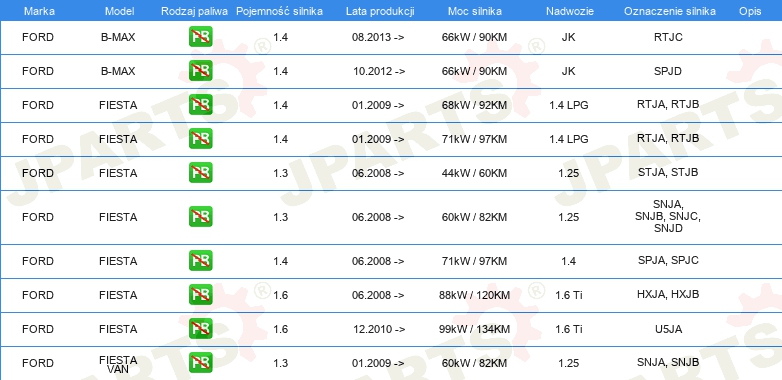Select the Marka column header
Screen dimensions: 782x380
39,11
